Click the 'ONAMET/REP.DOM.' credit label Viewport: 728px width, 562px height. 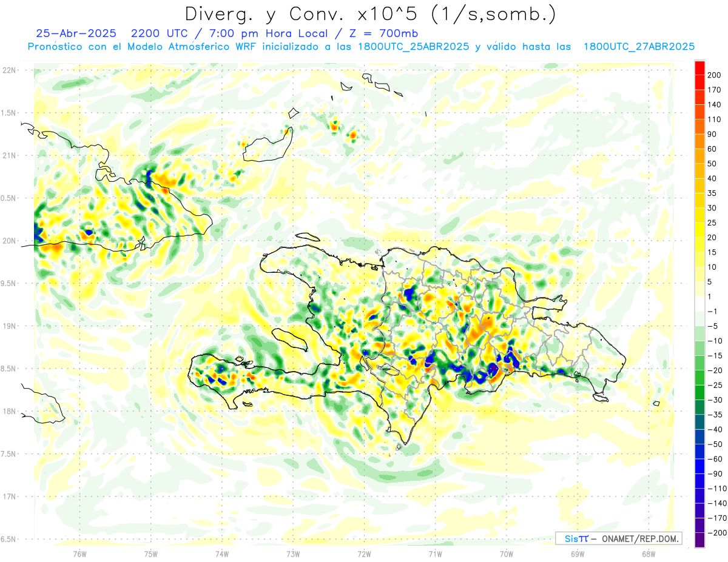click(639, 538)
